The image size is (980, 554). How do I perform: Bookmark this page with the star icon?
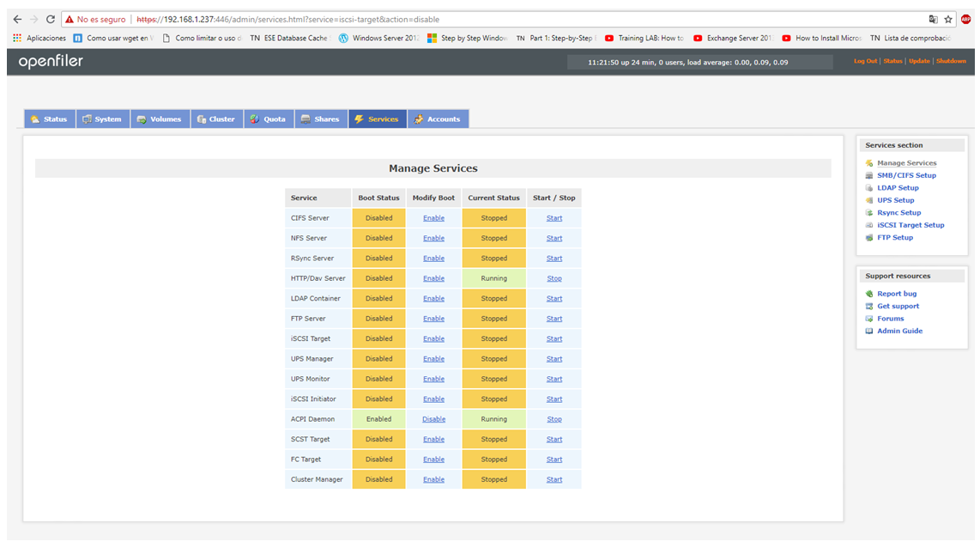click(x=948, y=20)
